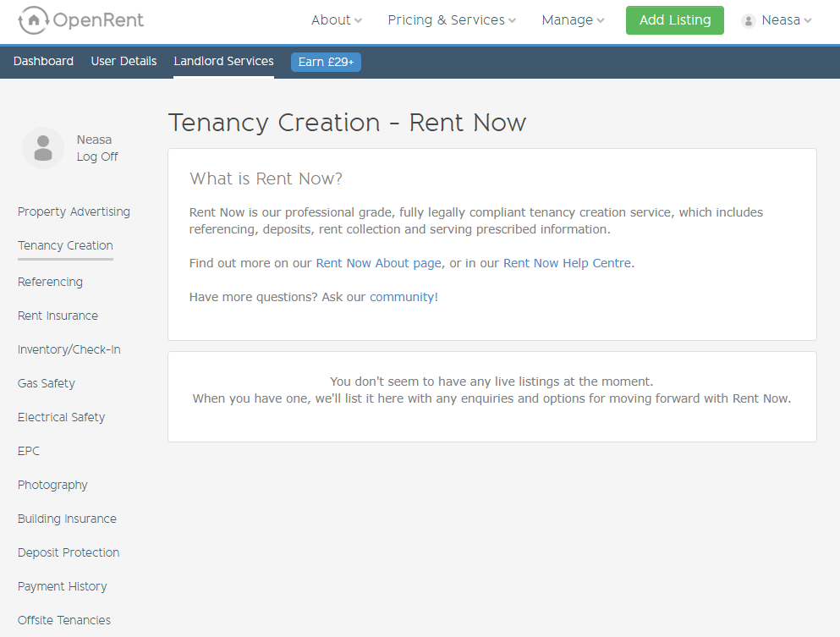Open Gas Safety in the sidebar

coord(46,383)
